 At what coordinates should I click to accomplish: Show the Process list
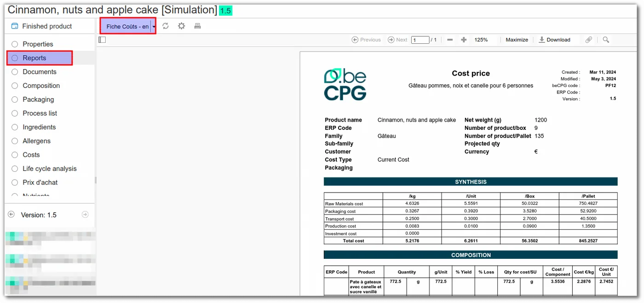40,113
